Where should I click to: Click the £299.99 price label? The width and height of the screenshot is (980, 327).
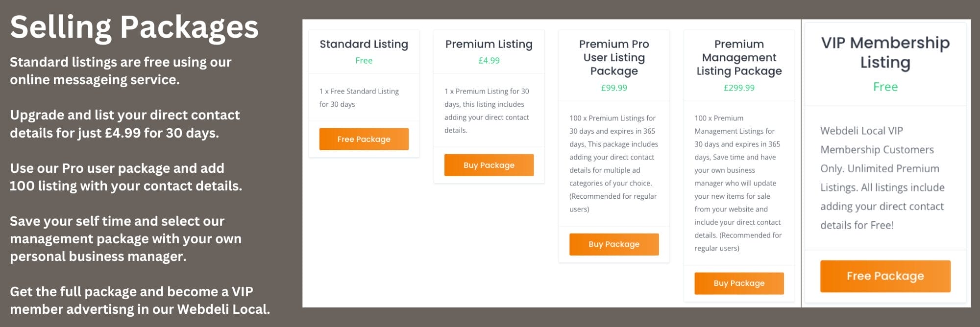point(739,88)
